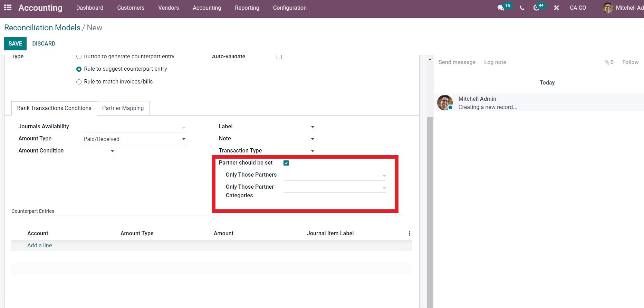The image size is (644, 308).
Task: Open the Accounting menu item
Action: pos(207,8)
